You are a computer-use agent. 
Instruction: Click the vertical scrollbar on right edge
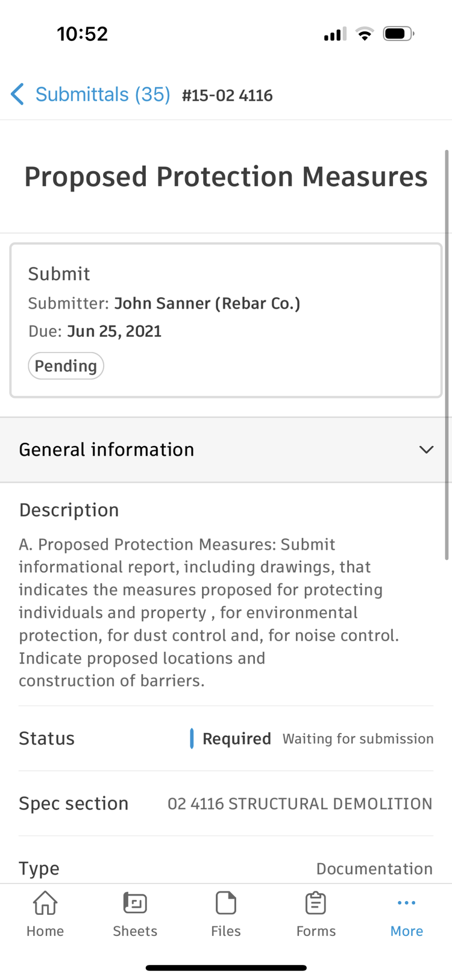447,356
